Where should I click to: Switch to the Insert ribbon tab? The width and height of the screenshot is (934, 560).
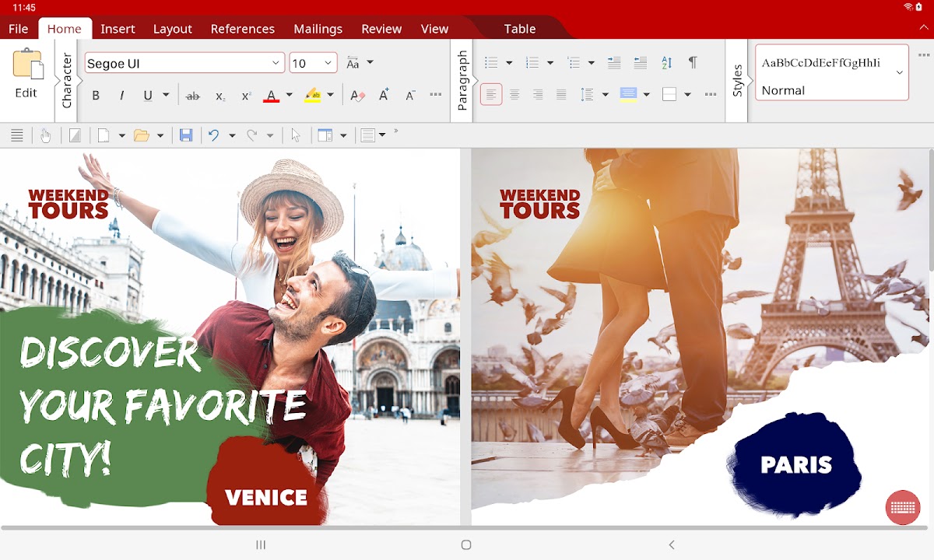(118, 29)
